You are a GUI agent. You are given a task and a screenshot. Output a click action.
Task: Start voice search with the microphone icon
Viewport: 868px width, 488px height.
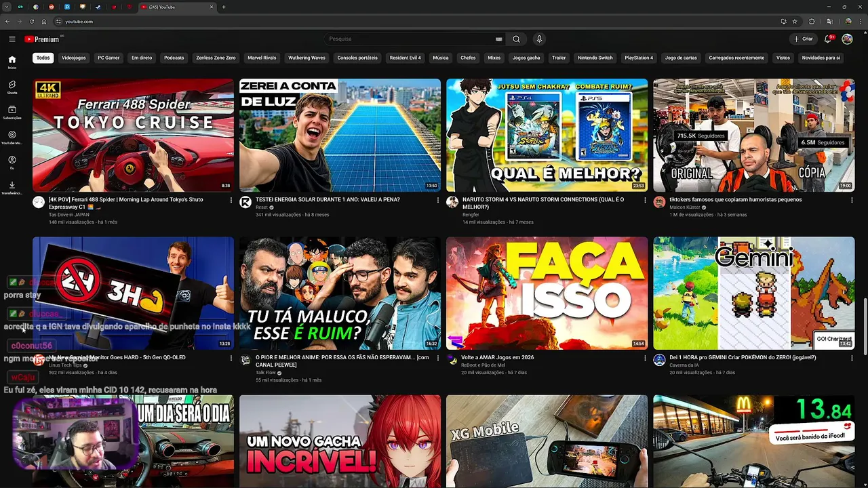point(539,39)
